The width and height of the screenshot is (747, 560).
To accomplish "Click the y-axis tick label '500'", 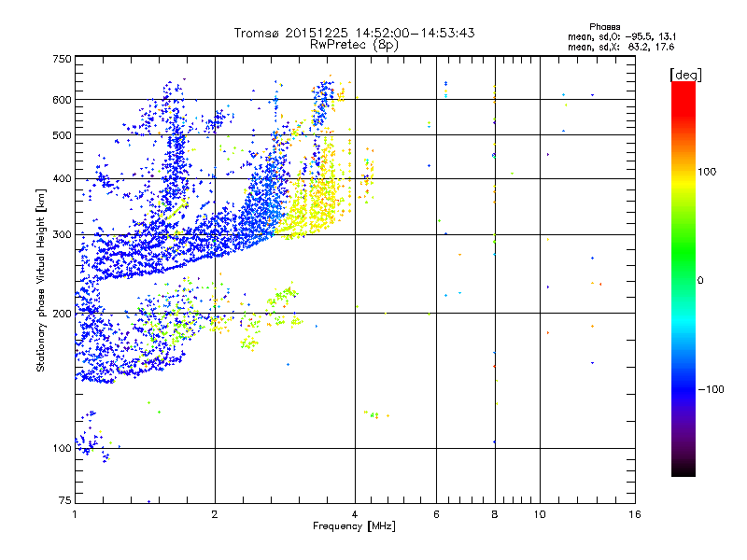I will click(62, 135).
